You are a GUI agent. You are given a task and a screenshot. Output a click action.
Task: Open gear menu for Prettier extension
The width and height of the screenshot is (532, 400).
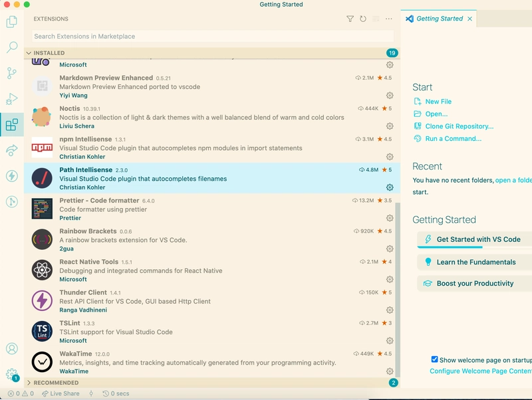coord(390,218)
